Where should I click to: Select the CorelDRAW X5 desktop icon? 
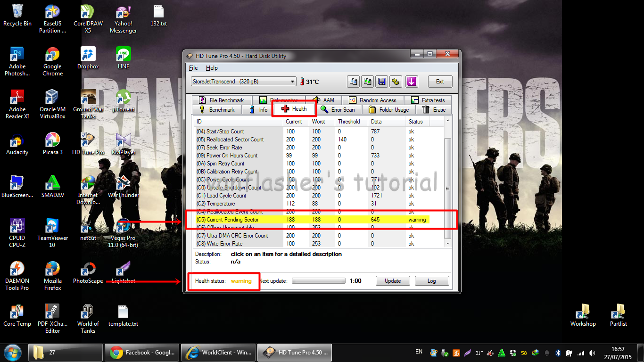click(x=88, y=19)
